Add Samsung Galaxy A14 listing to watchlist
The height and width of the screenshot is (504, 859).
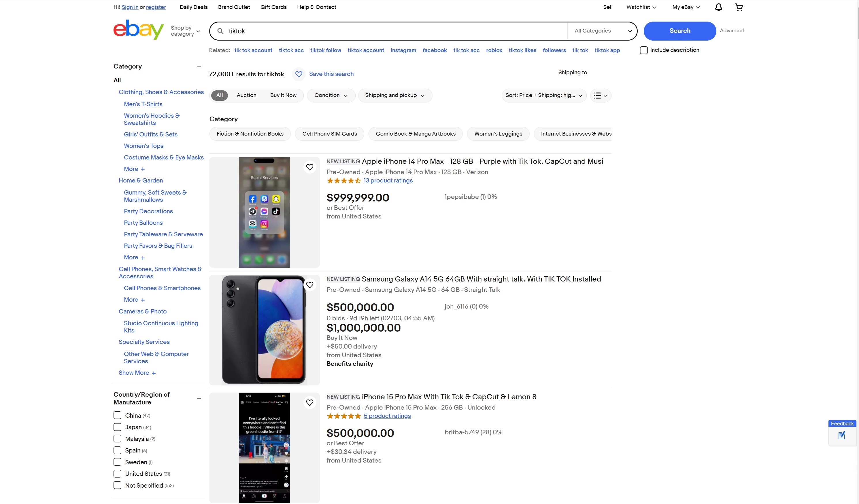click(x=309, y=285)
